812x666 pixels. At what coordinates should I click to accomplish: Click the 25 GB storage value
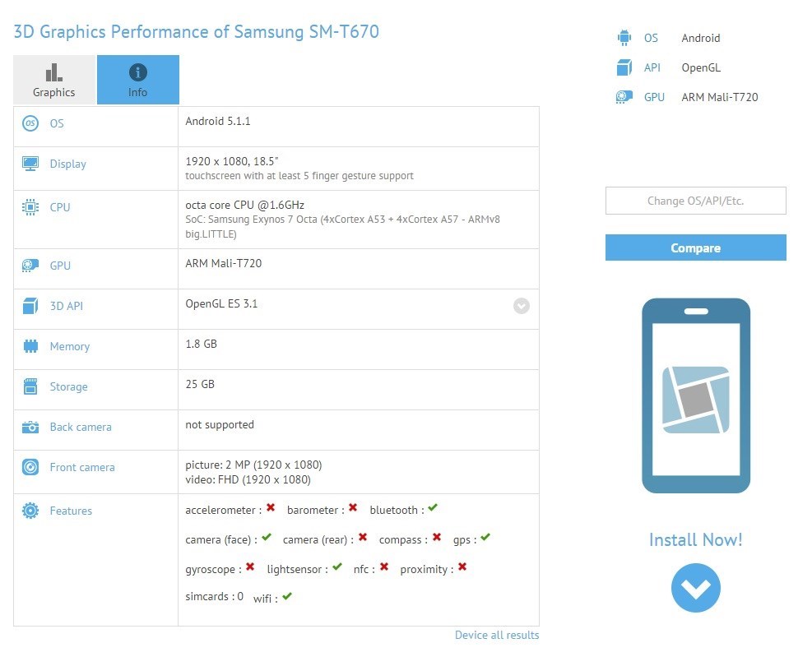[200, 385]
